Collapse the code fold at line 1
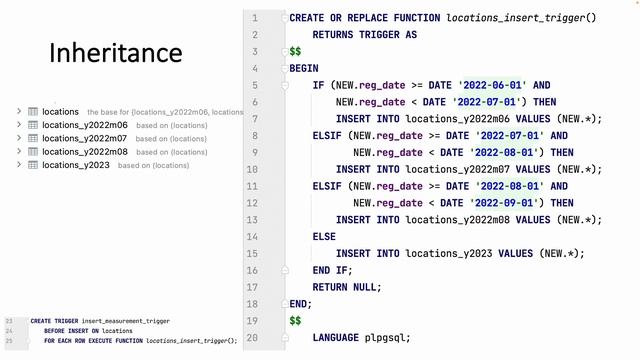The height and width of the screenshot is (360, 640). [x=284, y=18]
